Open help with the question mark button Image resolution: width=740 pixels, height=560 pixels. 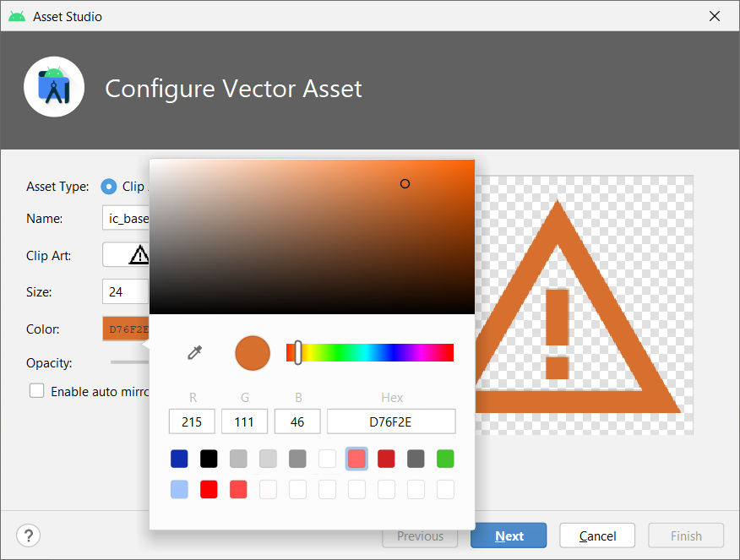(x=29, y=536)
